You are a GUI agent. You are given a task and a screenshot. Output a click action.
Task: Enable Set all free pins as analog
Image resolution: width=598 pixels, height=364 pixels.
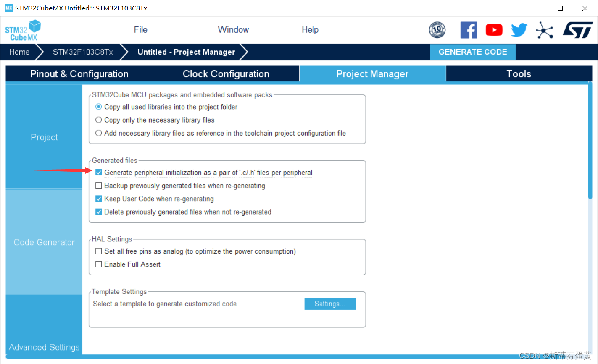click(99, 251)
